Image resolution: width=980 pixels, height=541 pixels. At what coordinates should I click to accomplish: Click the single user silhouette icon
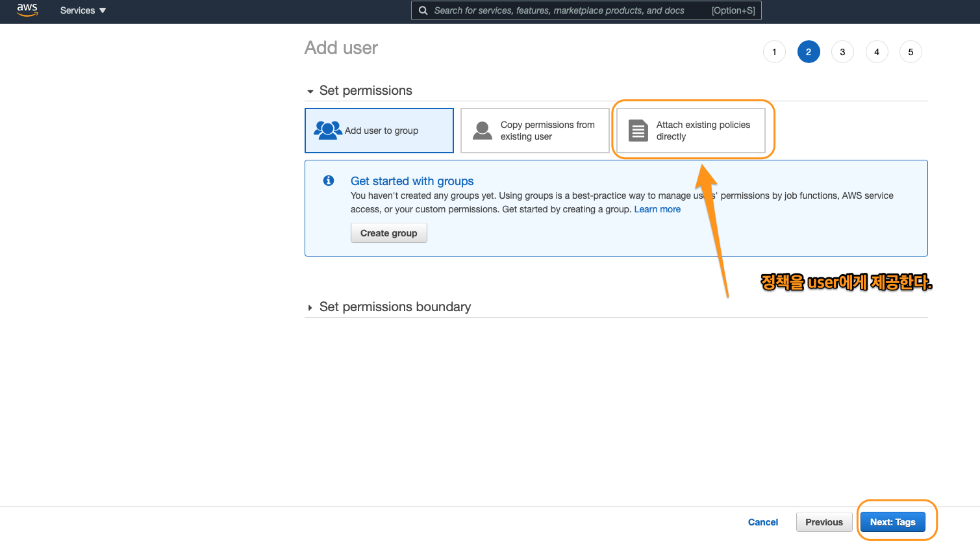483,131
